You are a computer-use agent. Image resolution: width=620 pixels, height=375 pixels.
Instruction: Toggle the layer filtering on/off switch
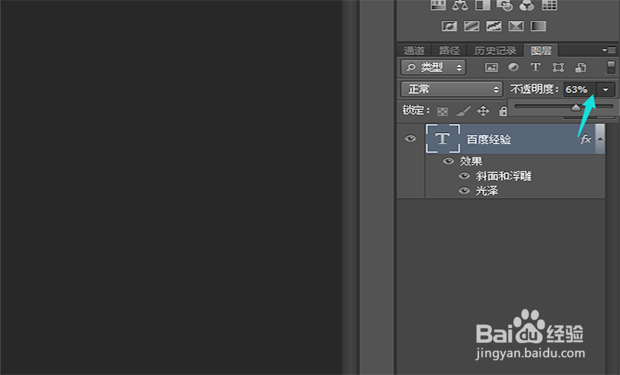click(x=611, y=67)
